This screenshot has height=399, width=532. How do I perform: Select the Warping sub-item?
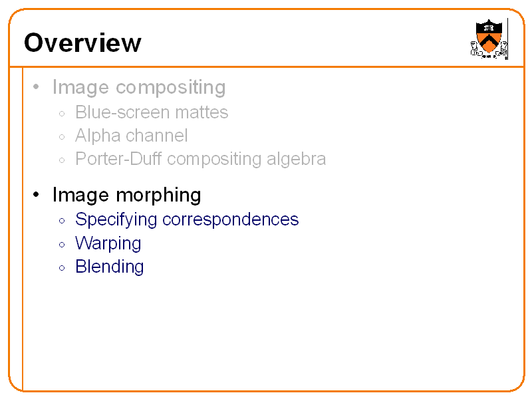(108, 243)
